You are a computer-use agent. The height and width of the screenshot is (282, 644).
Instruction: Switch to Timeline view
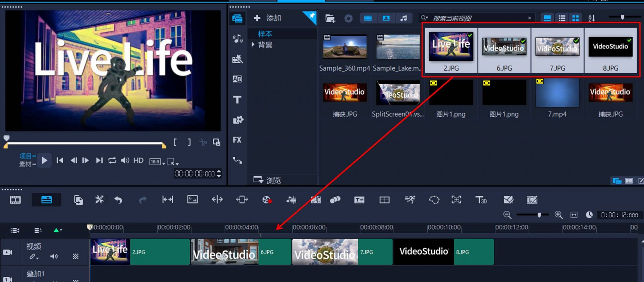coord(47,200)
